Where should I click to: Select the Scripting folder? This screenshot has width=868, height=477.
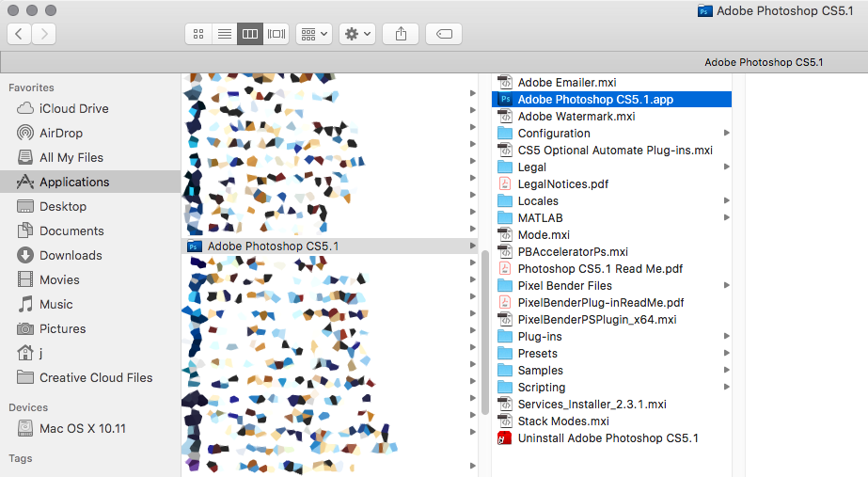611,388
